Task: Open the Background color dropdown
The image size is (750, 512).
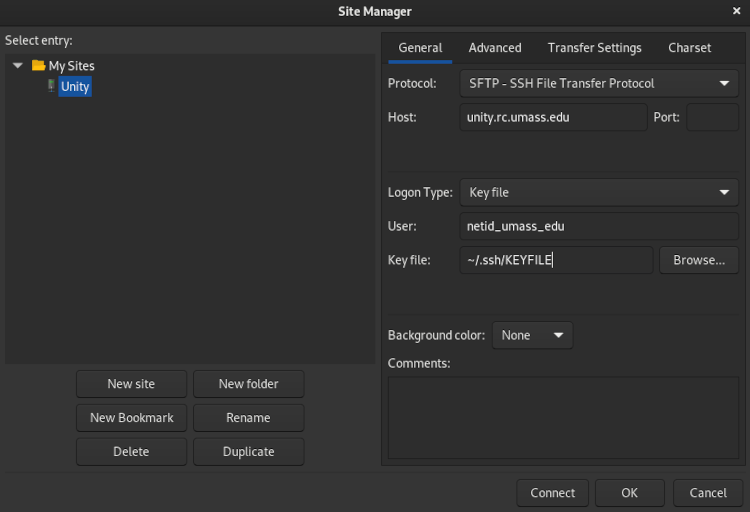Action: pos(532,335)
